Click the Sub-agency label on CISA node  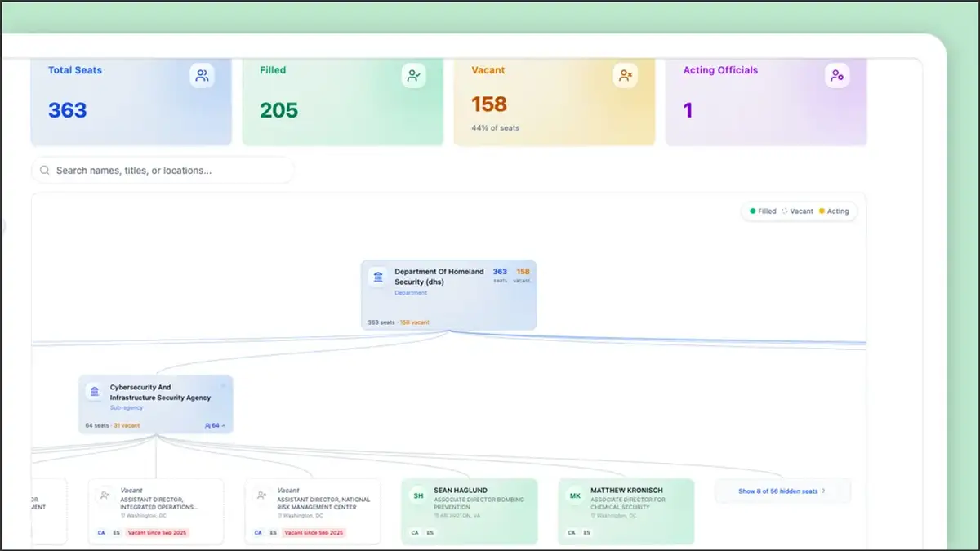pyautogui.click(x=127, y=407)
